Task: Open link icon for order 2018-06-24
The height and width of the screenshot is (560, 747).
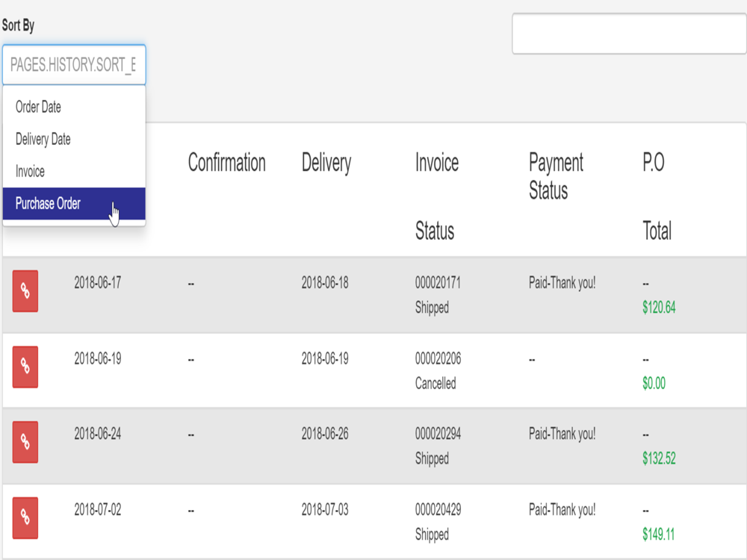Action: [25, 442]
